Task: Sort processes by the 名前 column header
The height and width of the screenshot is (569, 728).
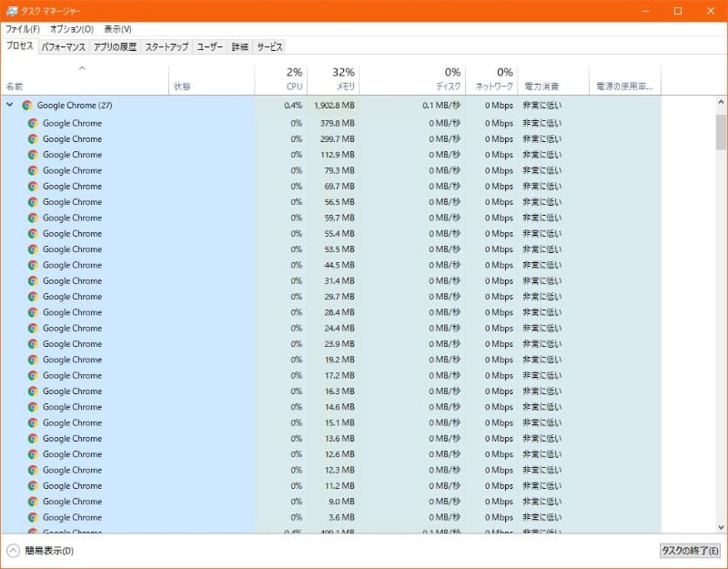Action: pyautogui.click(x=85, y=79)
